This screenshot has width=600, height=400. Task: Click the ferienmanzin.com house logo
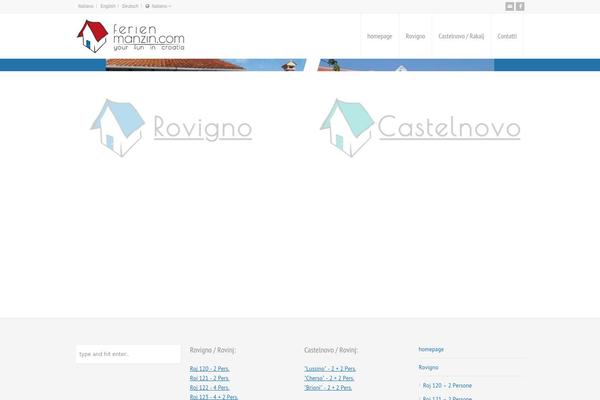[130, 36]
